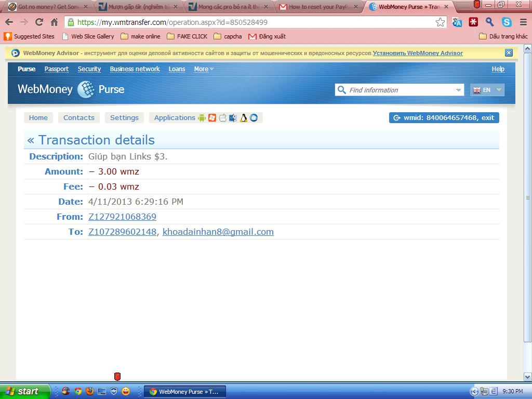Viewport: 532px width, 399px height.
Task: Open the Security navigation item
Action: point(89,69)
